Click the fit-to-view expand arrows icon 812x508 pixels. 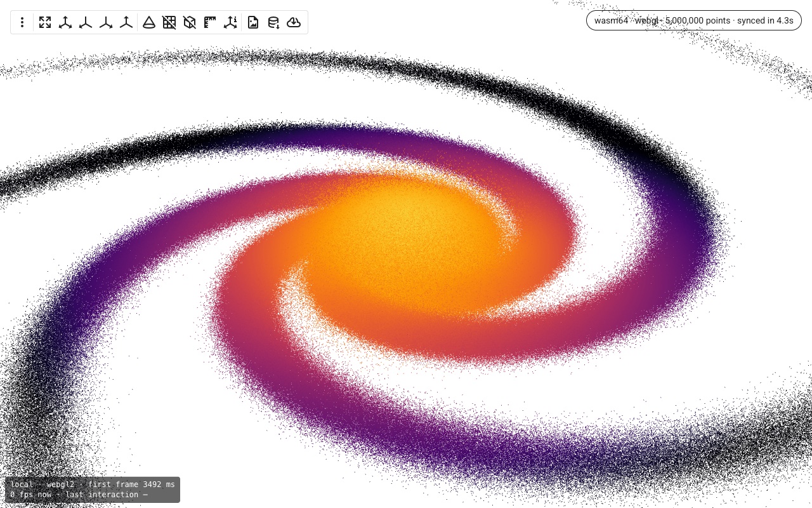point(45,22)
